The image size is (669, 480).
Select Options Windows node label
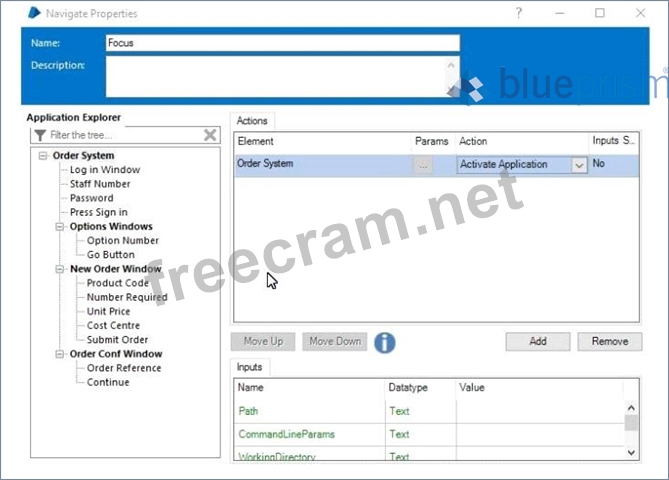(x=111, y=227)
